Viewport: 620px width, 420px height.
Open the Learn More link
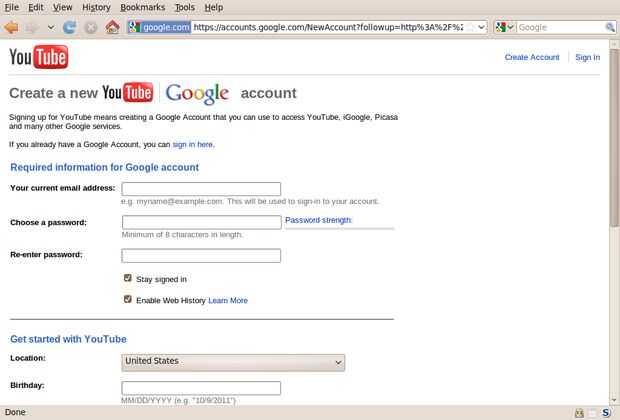point(228,301)
